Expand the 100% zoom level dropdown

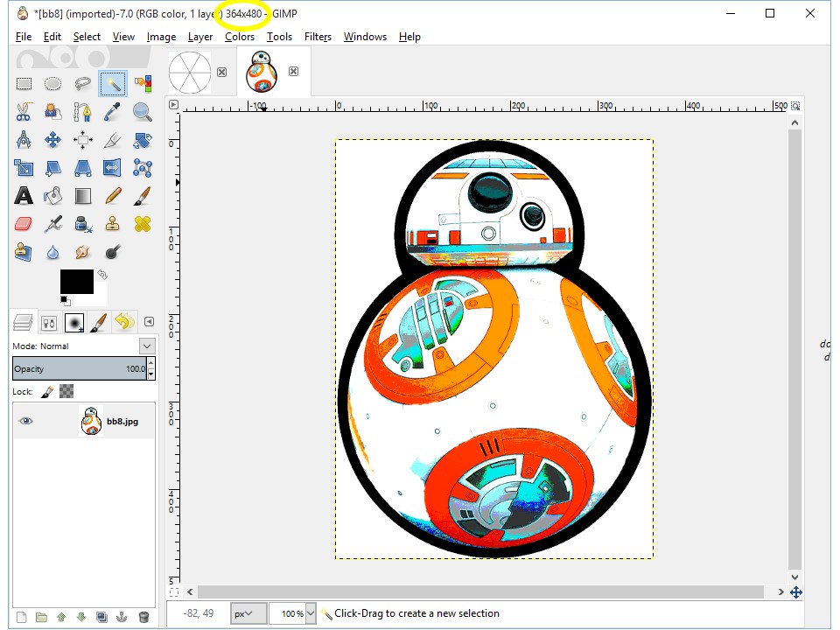(x=310, y=613)
